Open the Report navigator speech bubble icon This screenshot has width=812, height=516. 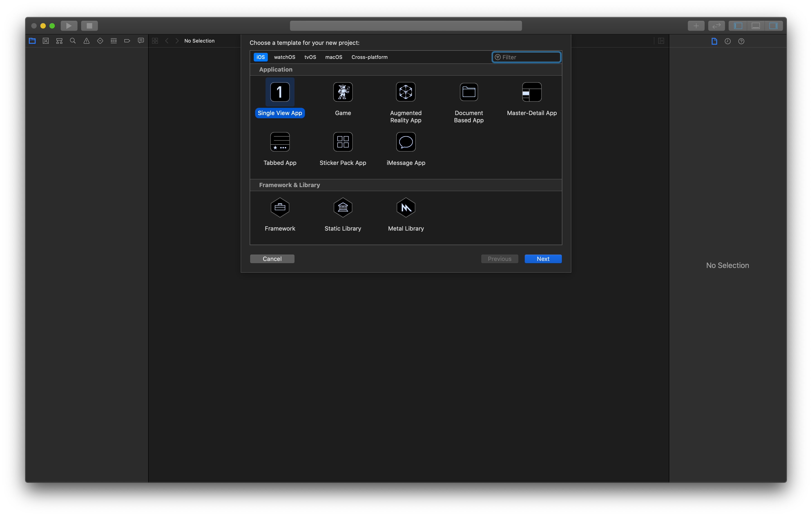(x=141, y=41)
